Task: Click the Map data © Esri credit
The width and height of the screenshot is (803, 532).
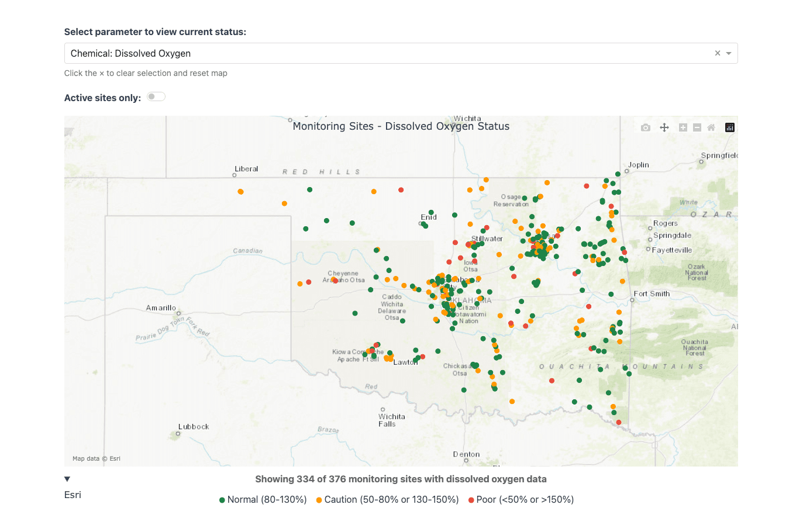Action: pos(97,459)
